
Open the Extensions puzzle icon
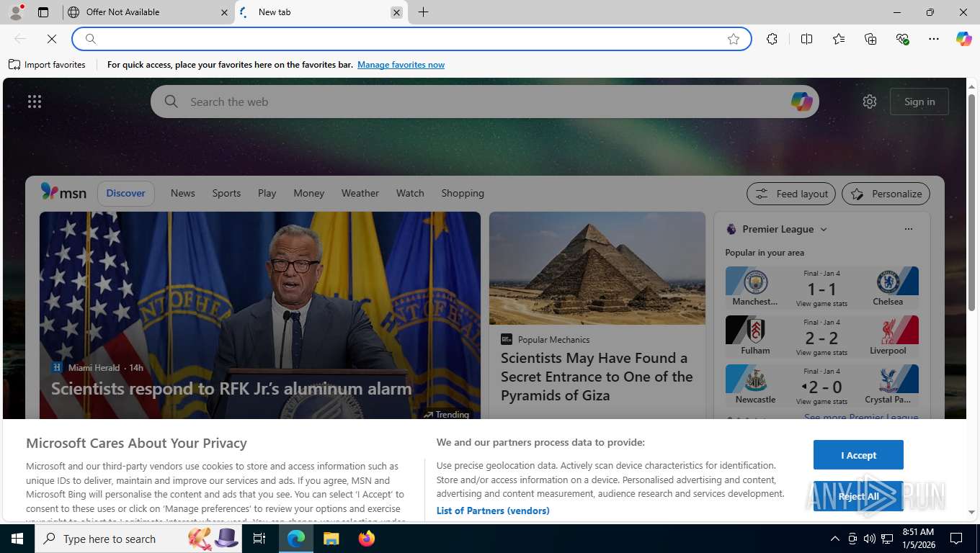pyautogui.click(x=772, y=39)
